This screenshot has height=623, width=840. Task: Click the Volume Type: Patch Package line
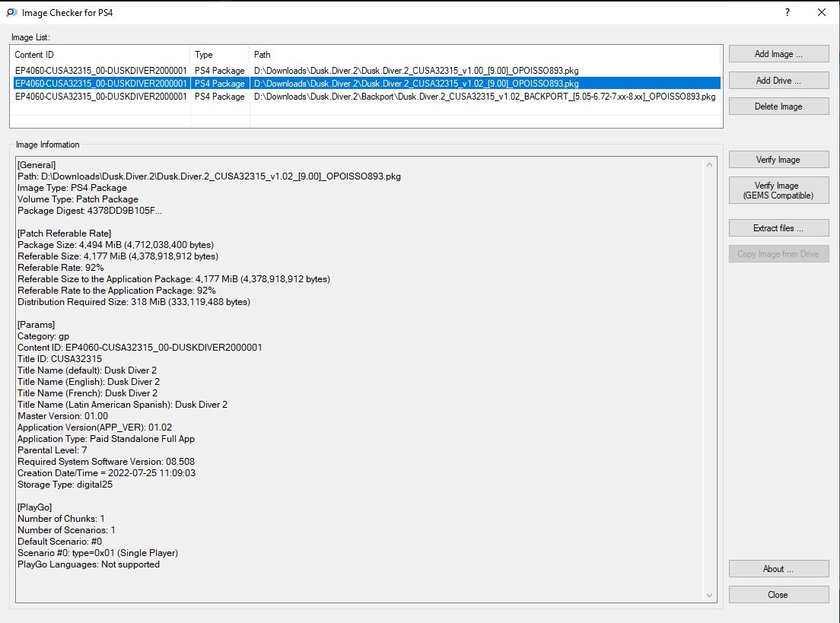(x=78, y=199)
